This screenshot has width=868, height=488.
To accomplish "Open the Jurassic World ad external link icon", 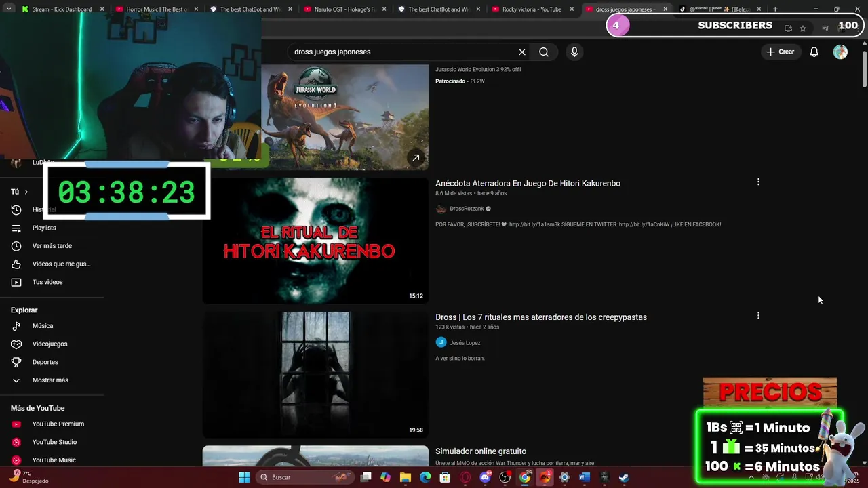I will 416,157.
